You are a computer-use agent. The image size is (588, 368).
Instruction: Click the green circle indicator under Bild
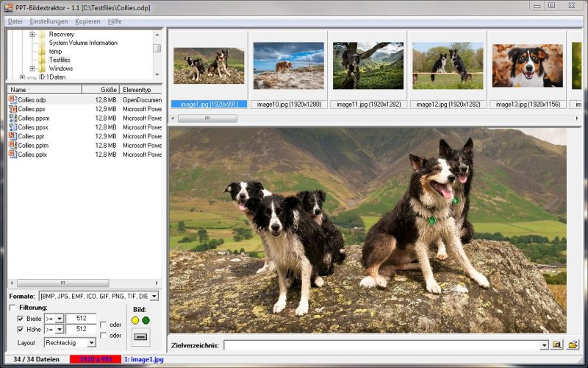[146, 320]
